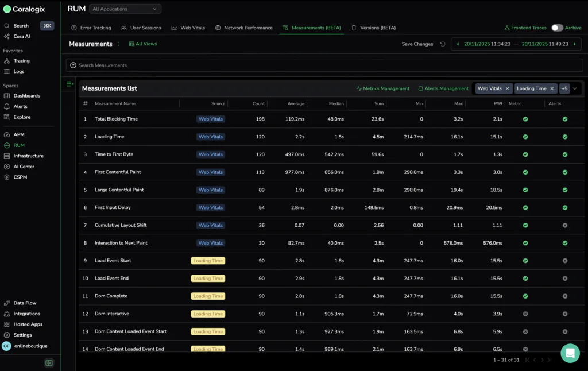Remove the Web Vitals filter chip
This screenshot has height=371, width=588.
pos(507,88)
